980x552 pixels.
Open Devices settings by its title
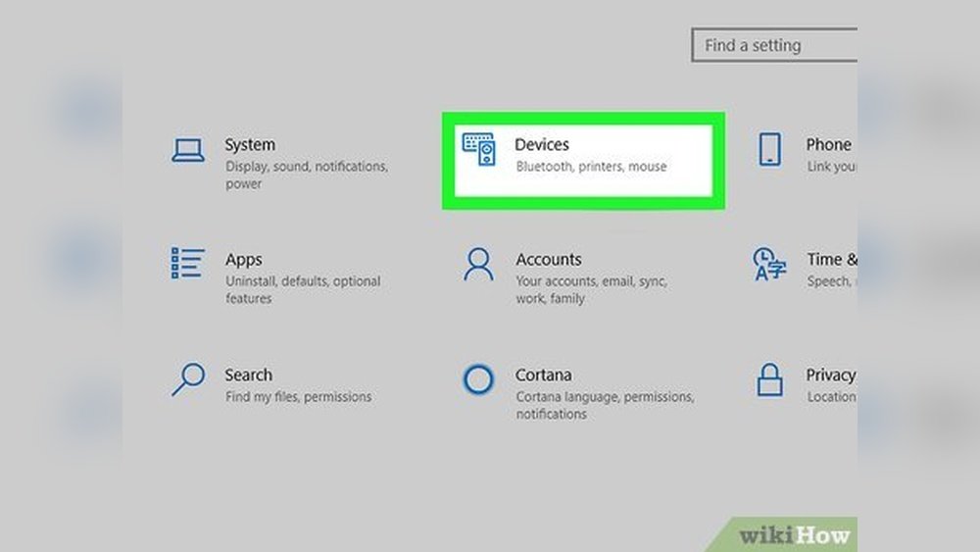(542, 145)
